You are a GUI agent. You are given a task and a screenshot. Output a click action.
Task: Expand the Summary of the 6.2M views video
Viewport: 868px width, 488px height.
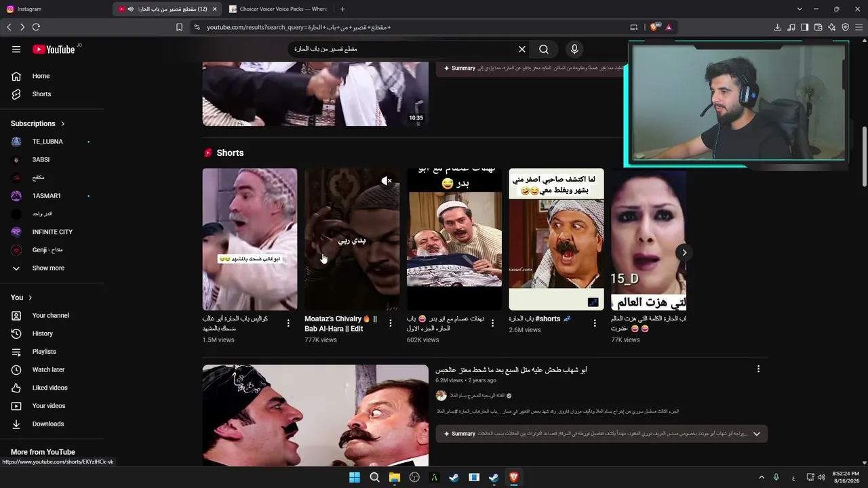[756, 434]
